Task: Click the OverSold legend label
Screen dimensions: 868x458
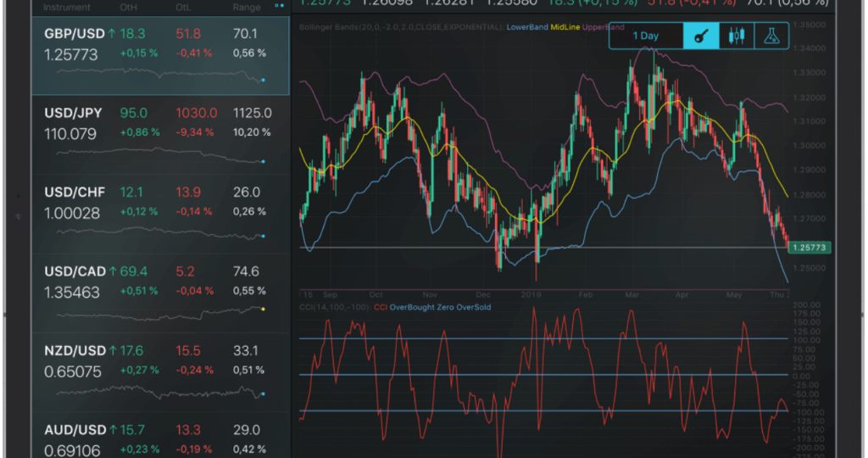Action: pos(474,307)
